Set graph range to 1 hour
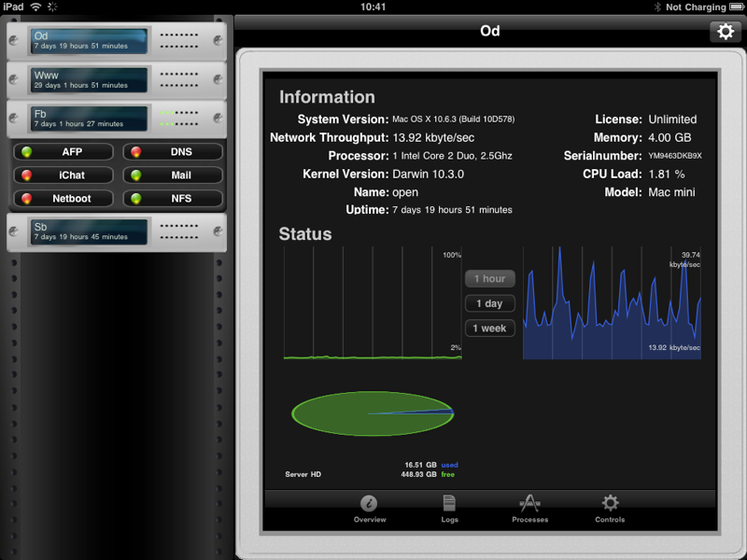 489,278
